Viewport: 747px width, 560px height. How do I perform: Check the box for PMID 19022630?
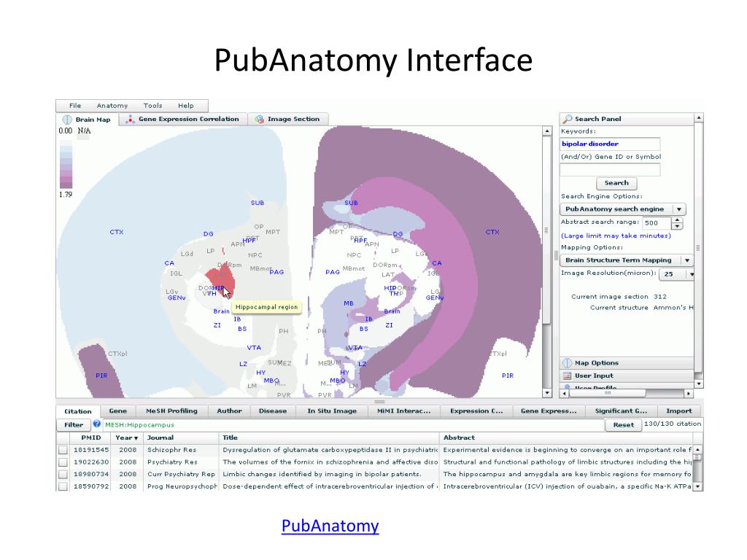[63, 462]
